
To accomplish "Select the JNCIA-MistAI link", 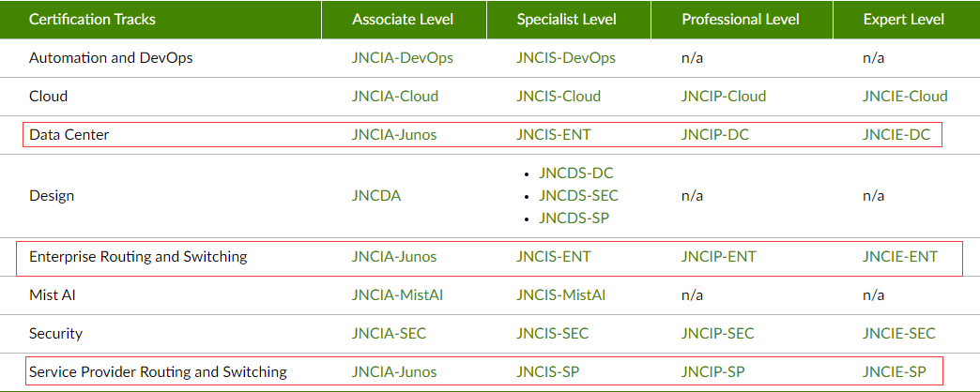I will pyautogui.click(x=397, y=294).
